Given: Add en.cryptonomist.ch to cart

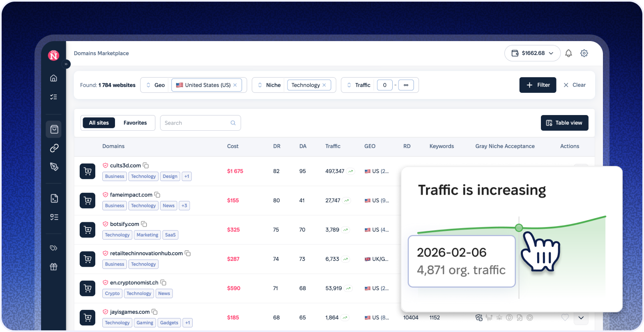Looking at the screenshot, I should [87, 288].
